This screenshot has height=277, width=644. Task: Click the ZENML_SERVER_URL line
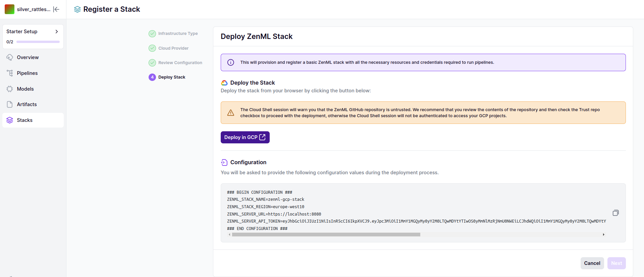pyautogui.click(x=274, y=214)
